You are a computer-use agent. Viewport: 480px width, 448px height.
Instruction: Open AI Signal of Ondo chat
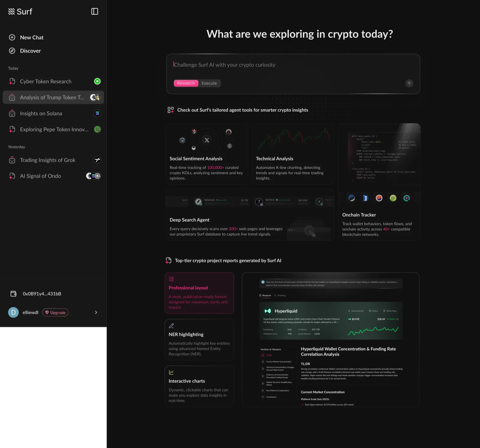point(53,176)
